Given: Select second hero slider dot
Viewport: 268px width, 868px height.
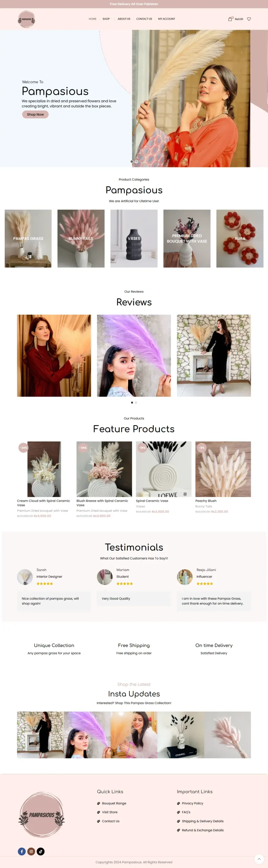Looking at the screenshot, I should click(136, 161).
